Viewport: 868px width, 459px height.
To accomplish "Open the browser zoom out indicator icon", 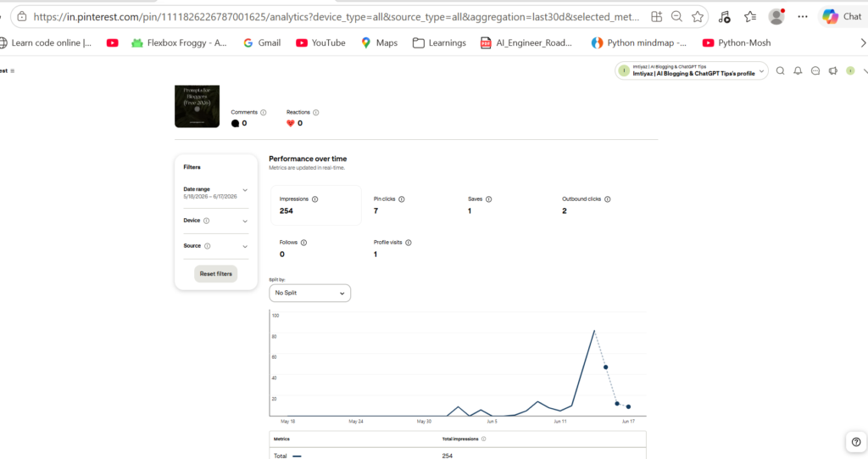I will click(x=676, y=17).
